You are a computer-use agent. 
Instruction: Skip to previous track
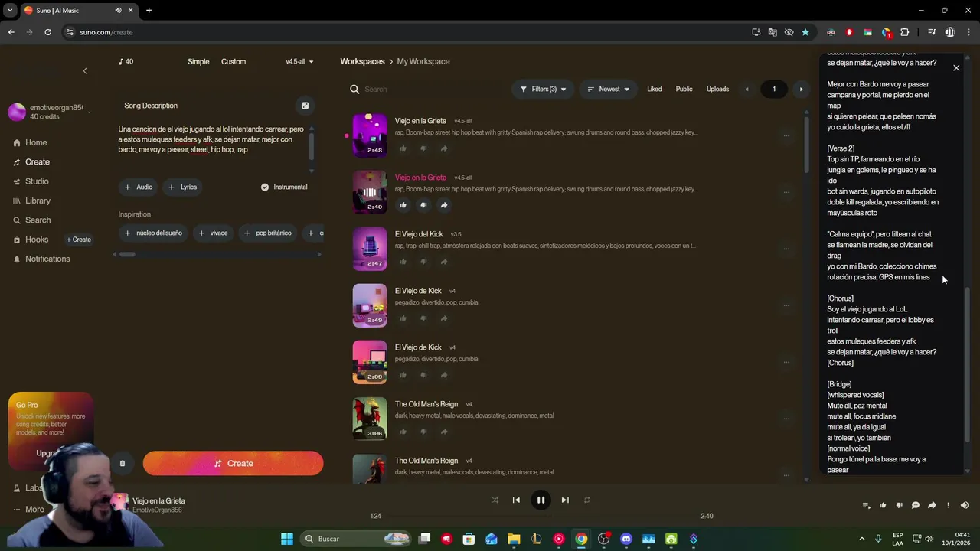click(516, 500)
